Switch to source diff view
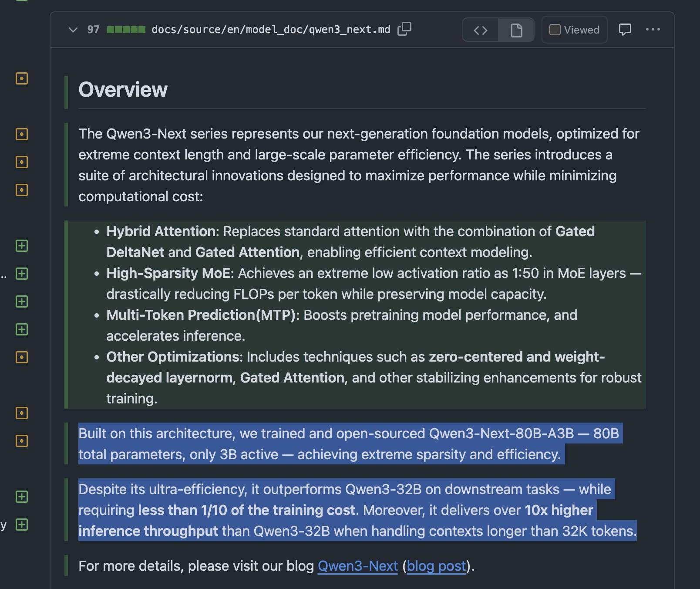This screenshot has height=589, width=700. click(480, 30)
